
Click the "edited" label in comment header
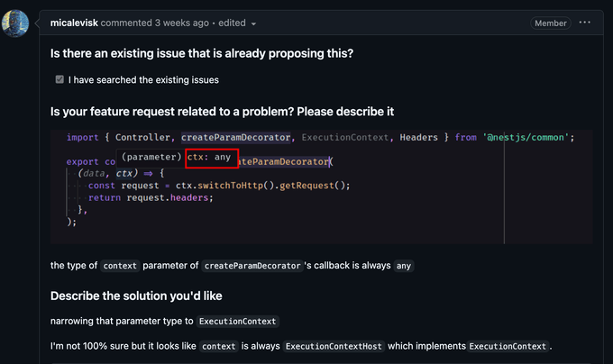point(232,23)
